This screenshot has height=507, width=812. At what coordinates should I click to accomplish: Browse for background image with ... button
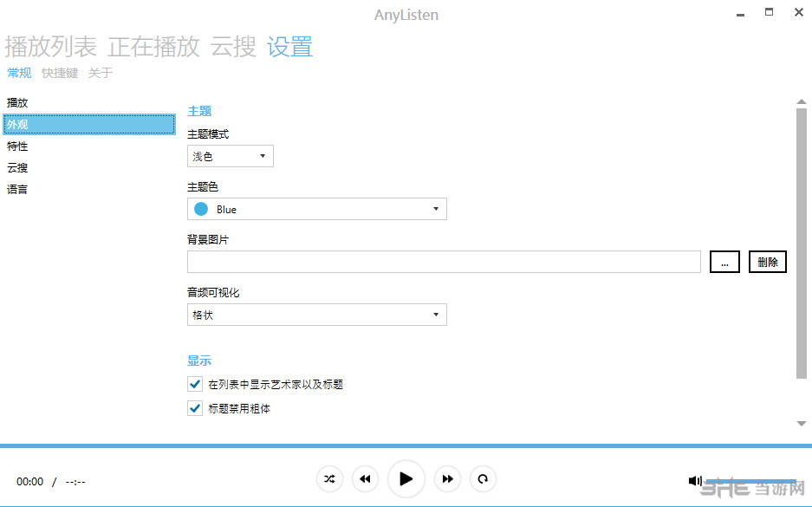tap(724, 262)
